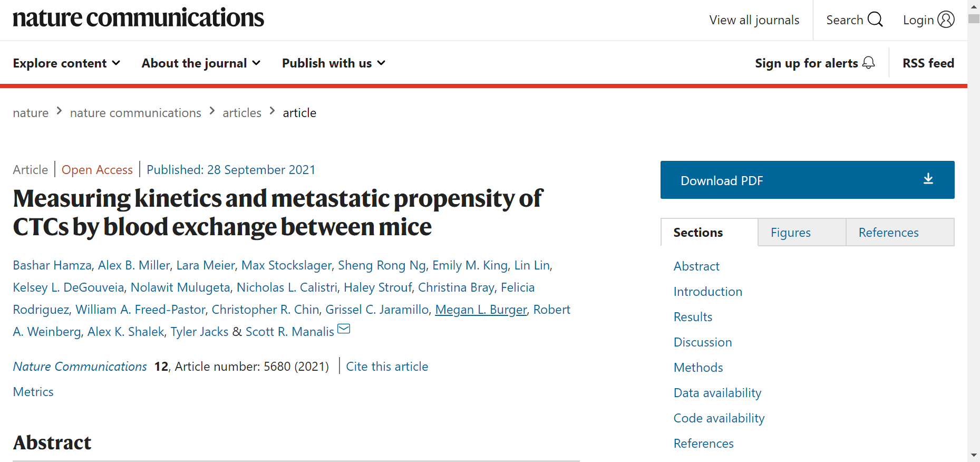The width and height of the screenshot is (980, 462).
Task: Click the Login user avatar icon
Action: click(946, 20)
